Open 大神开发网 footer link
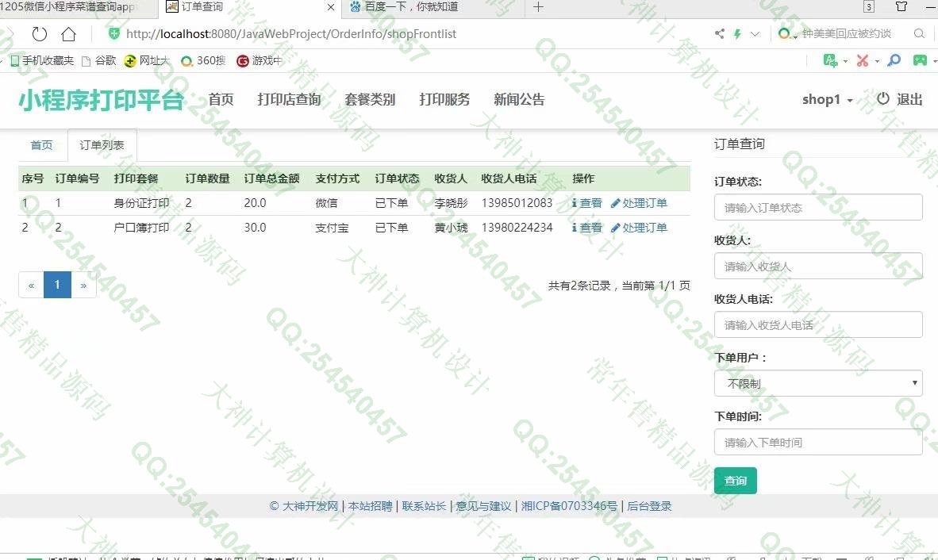The width and height of the screenshot is (938, 560). pyautogui.click(x=309, y=506)
